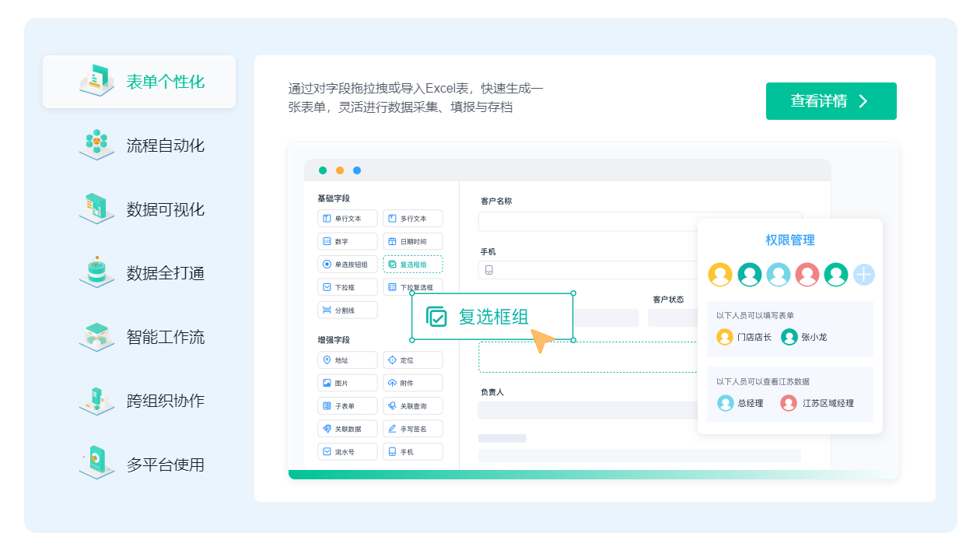The height and width of the screenshot is (547, 980).
Task: Select the 单行文本 field
Action: [x=348, y=219]
